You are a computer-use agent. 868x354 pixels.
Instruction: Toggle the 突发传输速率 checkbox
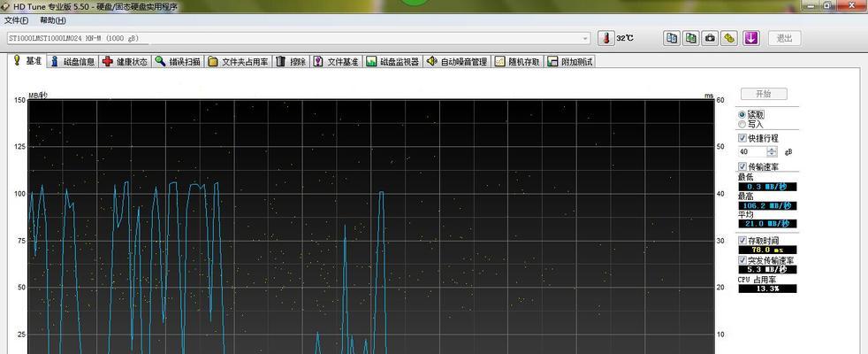(x=742, y=260)
